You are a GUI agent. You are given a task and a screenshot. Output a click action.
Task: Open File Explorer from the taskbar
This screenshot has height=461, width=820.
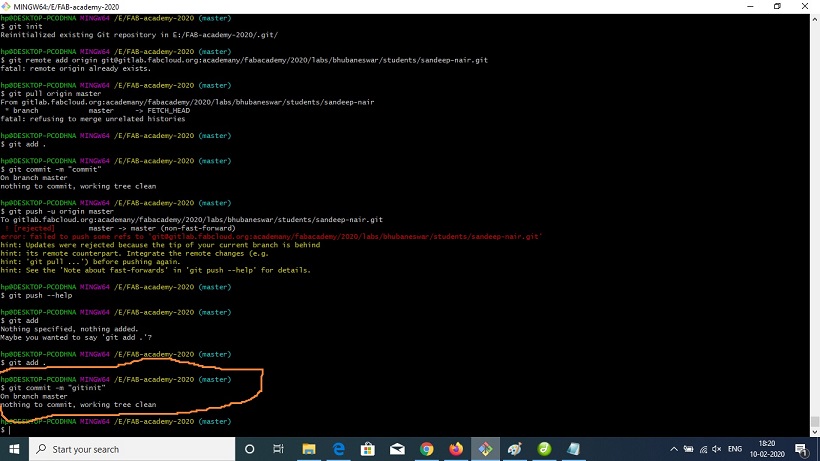[309, 449]
